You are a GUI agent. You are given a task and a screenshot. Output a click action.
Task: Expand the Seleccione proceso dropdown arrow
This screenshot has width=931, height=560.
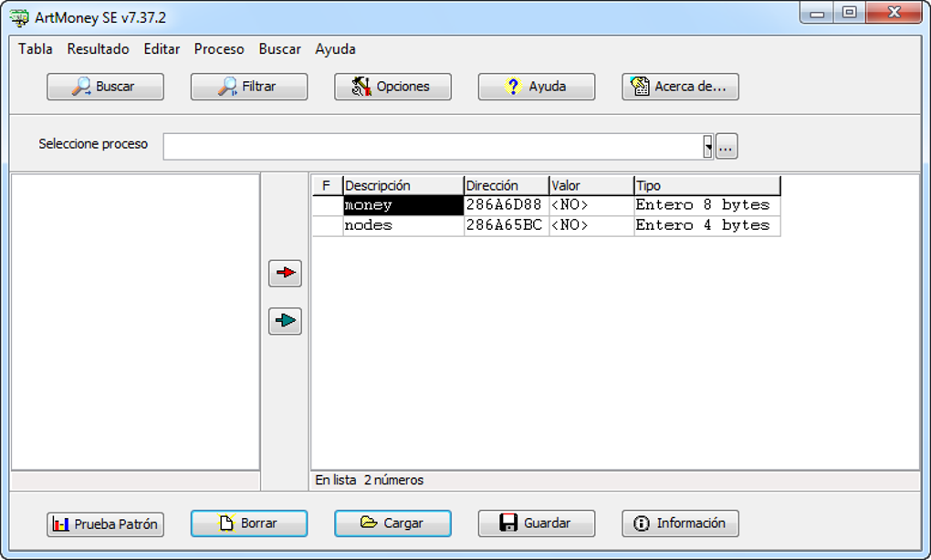(x=707, y=147)
